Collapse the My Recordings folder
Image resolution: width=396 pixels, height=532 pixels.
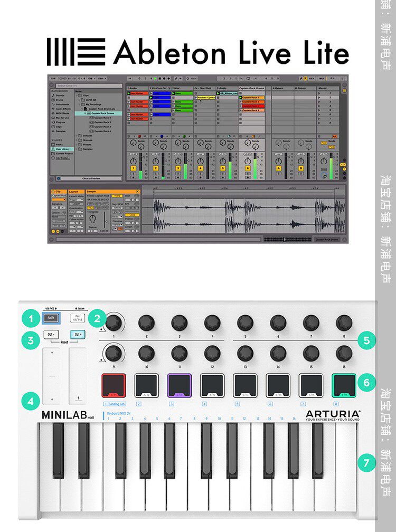point(79,104)
